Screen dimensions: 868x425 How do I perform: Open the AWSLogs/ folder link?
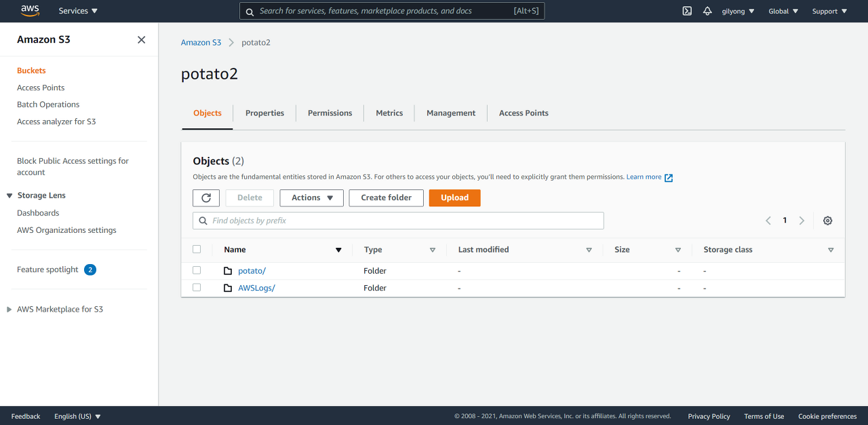click(x=256, y=288)
